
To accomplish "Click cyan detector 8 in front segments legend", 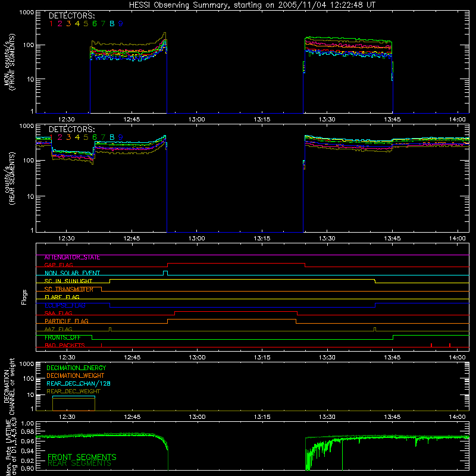I will [112, 24].
